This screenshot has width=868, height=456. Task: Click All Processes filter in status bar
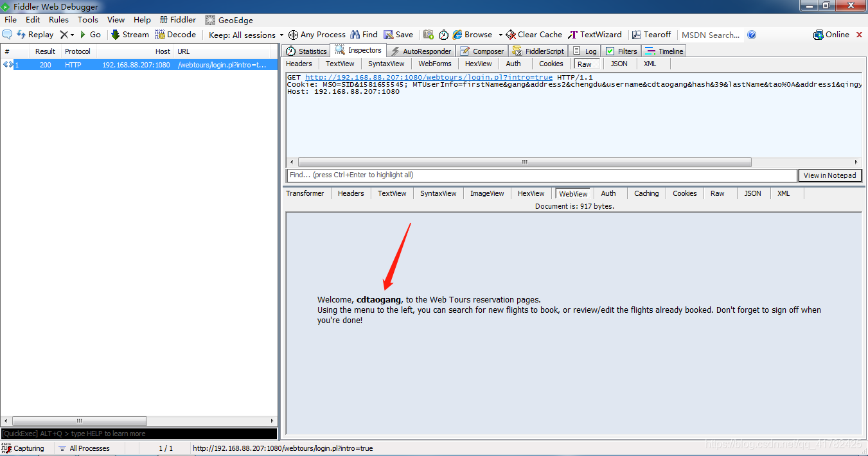[x=84, y=448]
